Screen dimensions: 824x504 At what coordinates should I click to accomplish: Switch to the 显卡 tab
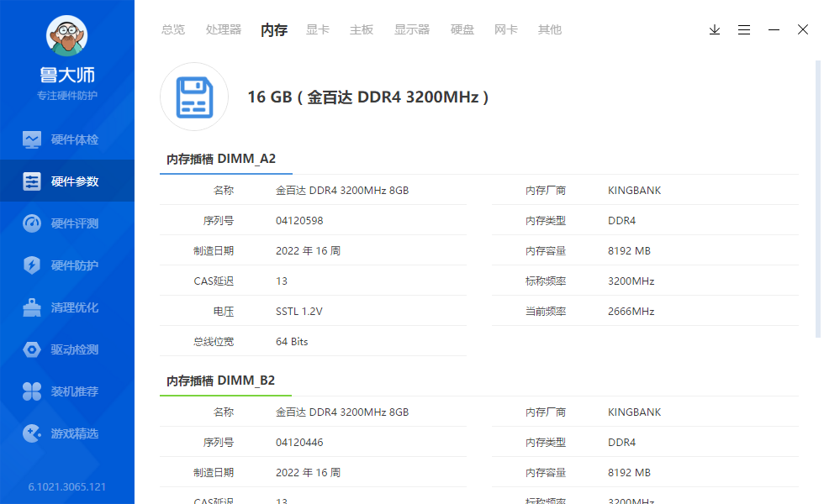click(x=318, y=30)
